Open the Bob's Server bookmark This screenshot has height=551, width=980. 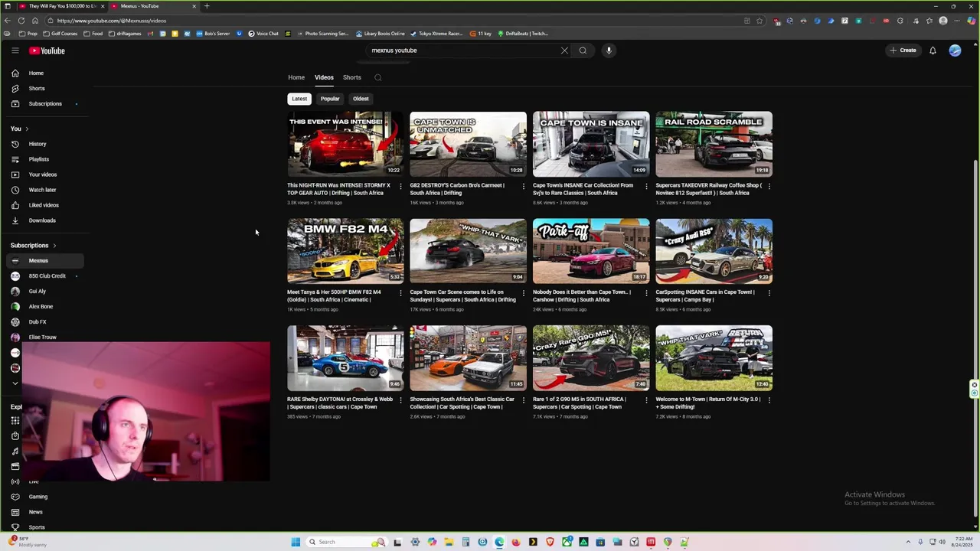[x=213, y=34]
